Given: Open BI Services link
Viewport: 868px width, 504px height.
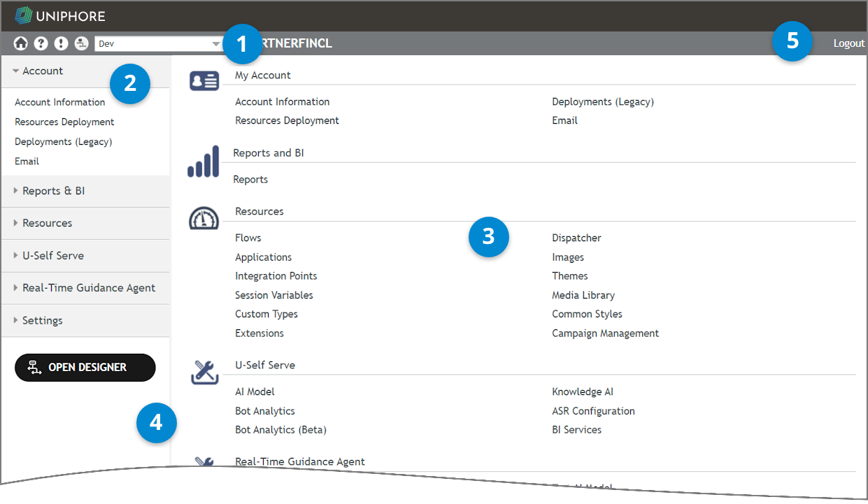Looking at the screenshot, I should (577, 430).
